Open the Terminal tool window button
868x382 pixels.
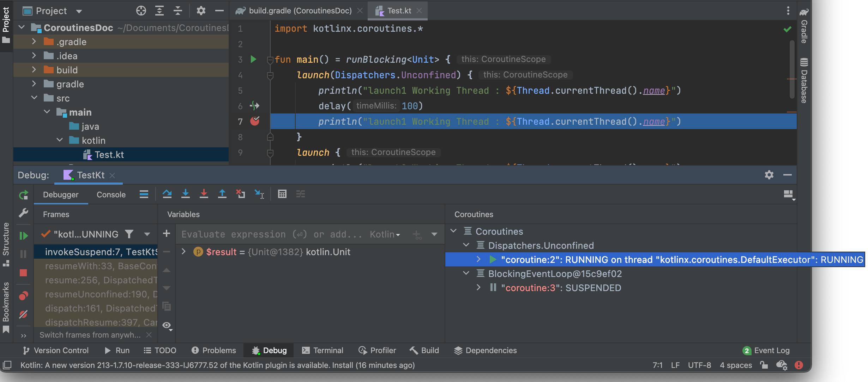(x=323, y=350)
